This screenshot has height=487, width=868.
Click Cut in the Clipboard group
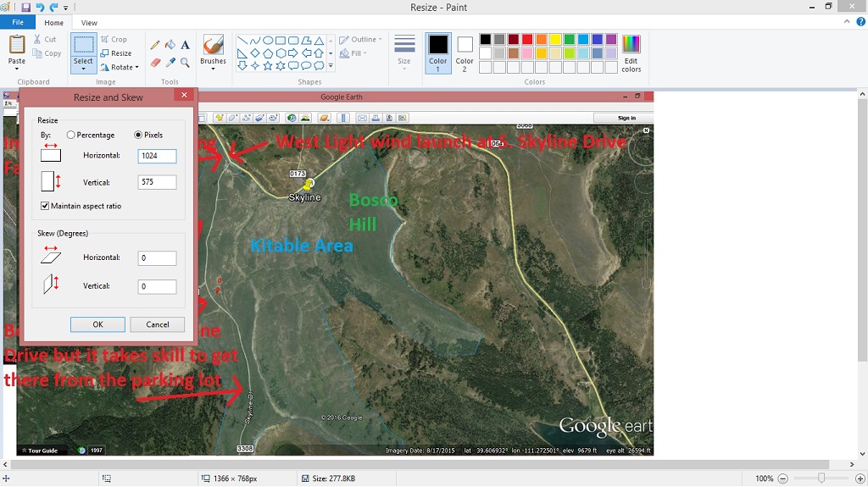[44, 39]
